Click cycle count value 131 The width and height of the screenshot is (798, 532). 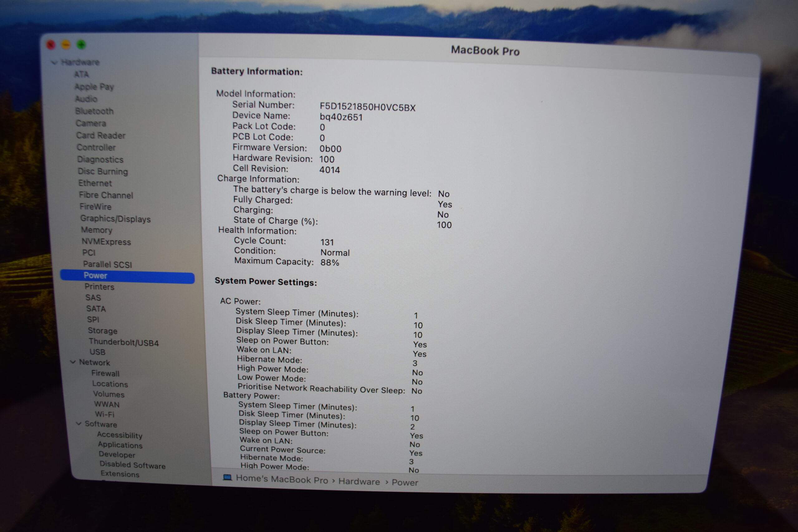[327, 242]
